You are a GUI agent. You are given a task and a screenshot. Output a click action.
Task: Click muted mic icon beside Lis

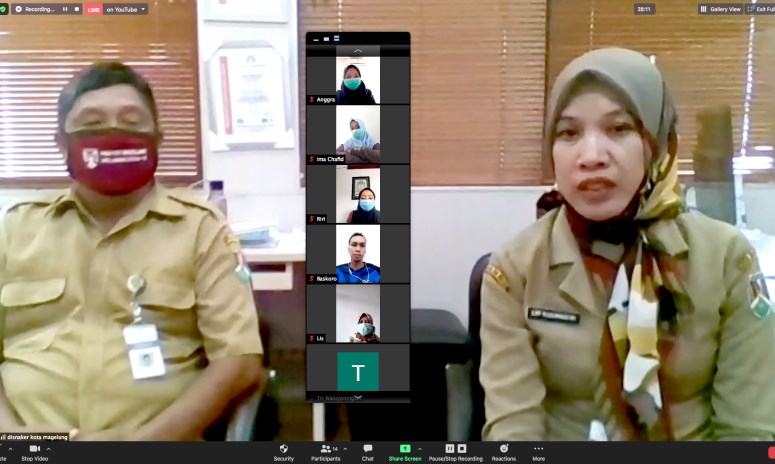(x=312, y=338)
